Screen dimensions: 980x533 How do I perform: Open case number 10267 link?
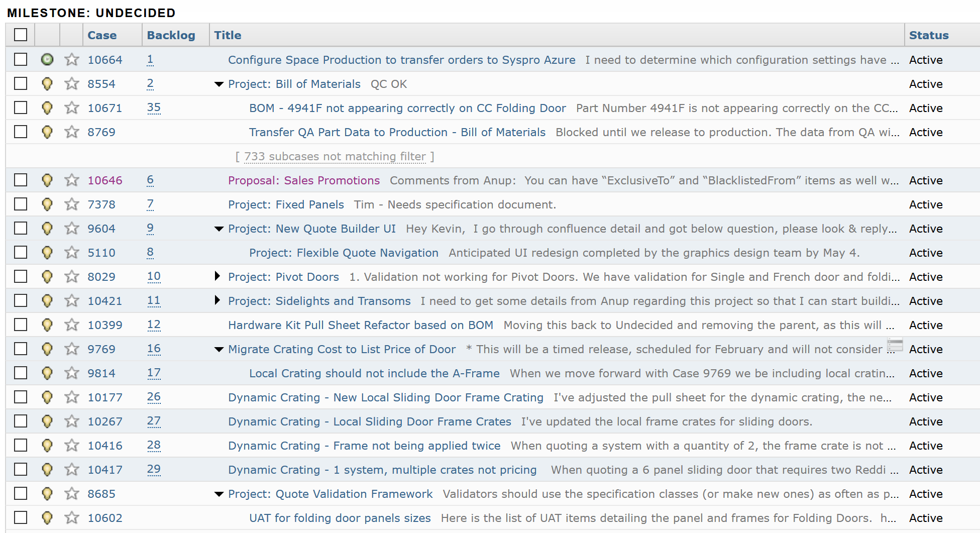(105, 421)
